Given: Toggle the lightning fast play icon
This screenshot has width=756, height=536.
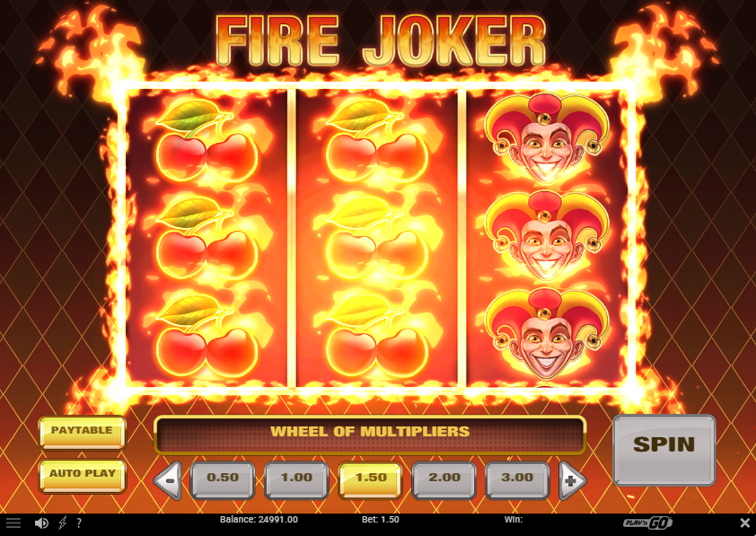Looking at the screenshot, I should coord(62,523).
